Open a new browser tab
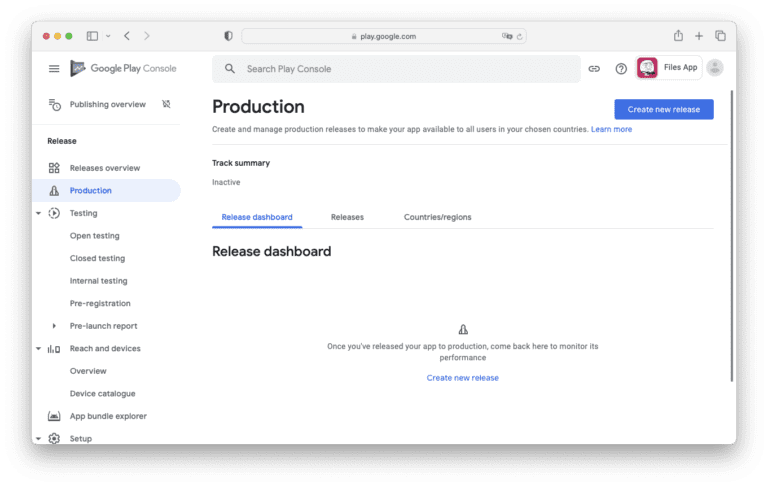The width and height of the screenshot is (768, 486). (699, 36)
